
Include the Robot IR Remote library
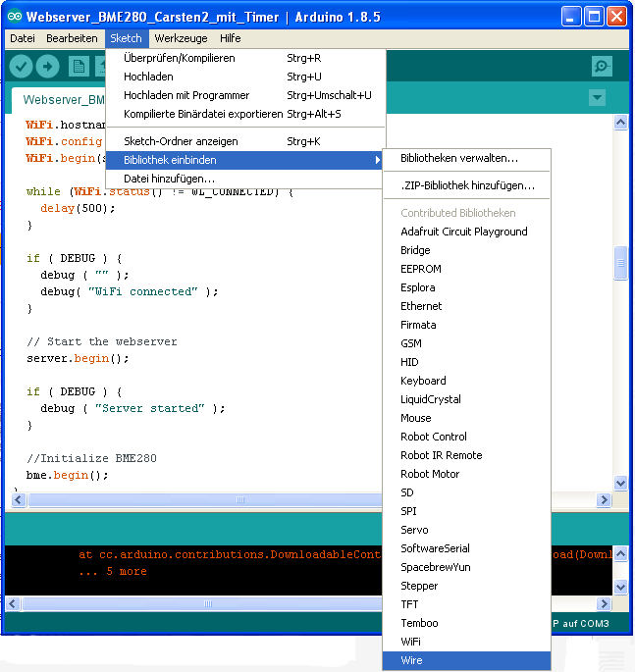click(x=466, y=455)
